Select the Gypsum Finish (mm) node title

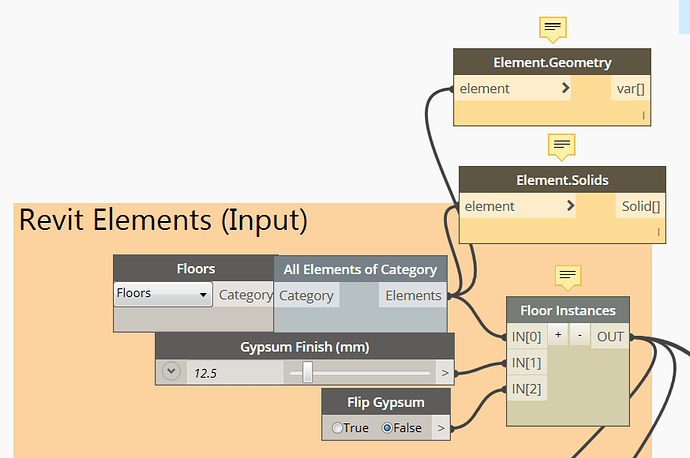pyautogui.click(x=305, y=347)
